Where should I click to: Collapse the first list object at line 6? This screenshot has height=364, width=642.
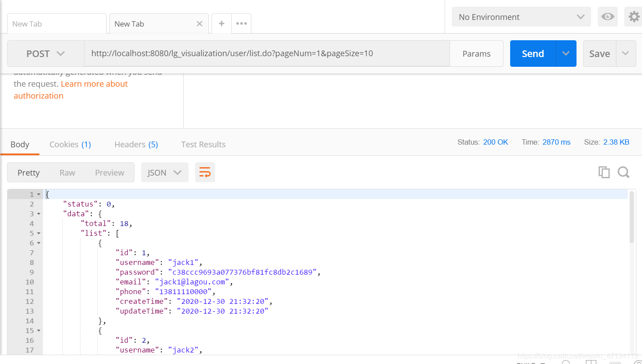tap(39, 243)
